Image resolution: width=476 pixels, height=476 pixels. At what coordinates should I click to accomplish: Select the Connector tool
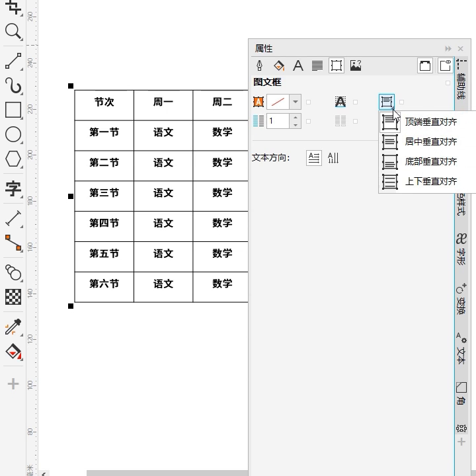13,243
